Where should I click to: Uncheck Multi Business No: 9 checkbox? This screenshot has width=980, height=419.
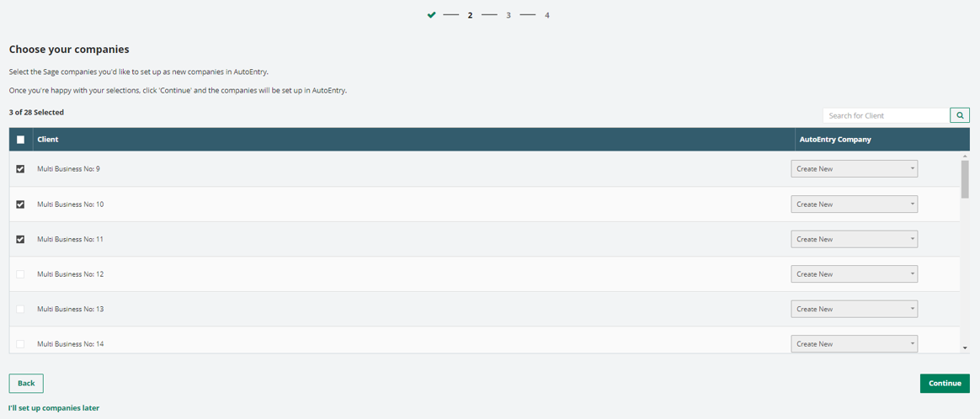[x=21, y=169]
